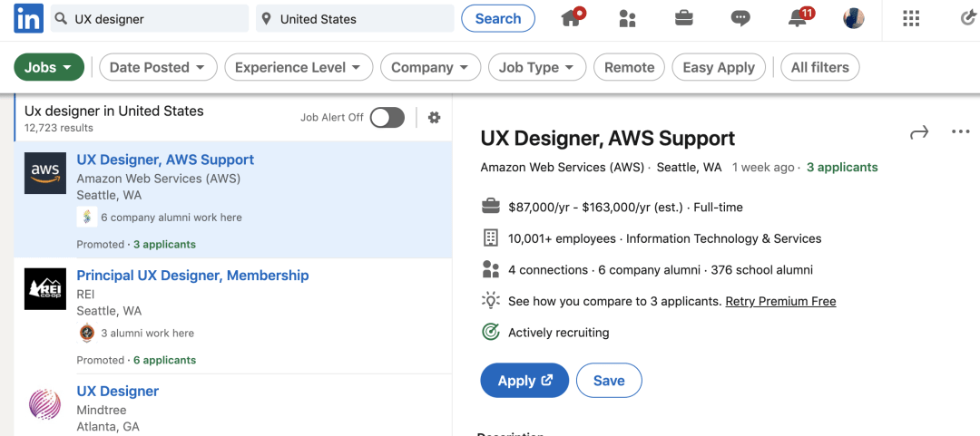Open more options three-dot menu
Screen dimensions: 980x436
(960, 131)
